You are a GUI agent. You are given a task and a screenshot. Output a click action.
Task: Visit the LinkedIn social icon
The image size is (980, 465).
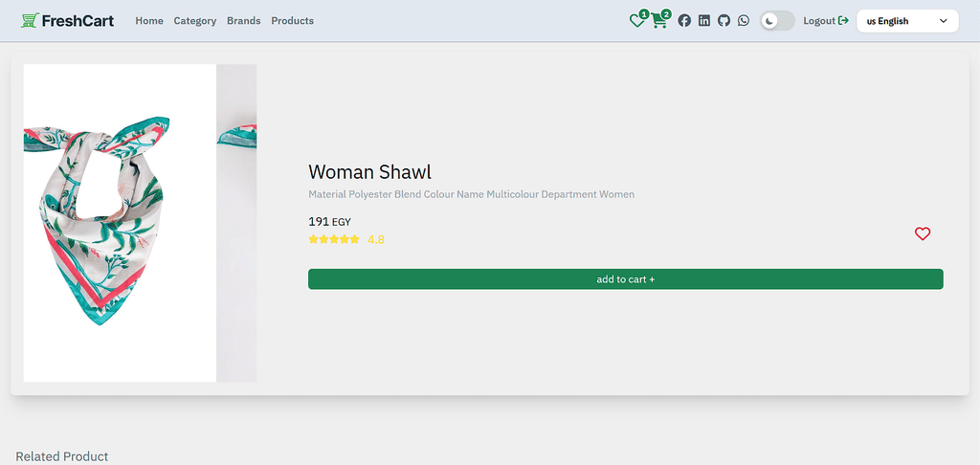tap(704, 21)
